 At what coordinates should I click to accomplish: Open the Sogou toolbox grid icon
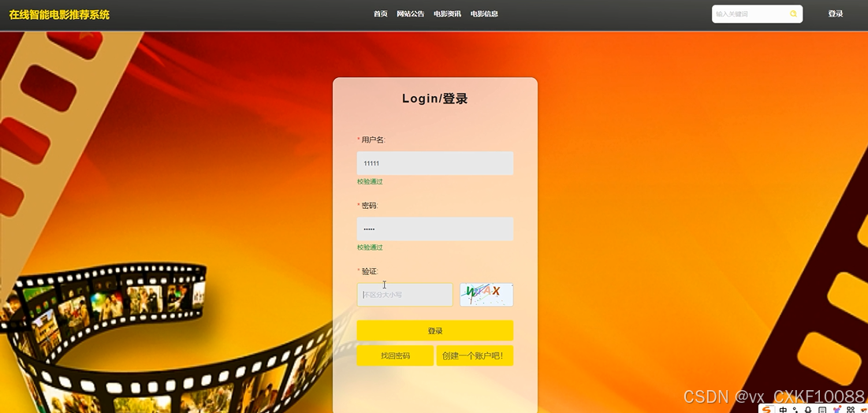coord(851,410)
